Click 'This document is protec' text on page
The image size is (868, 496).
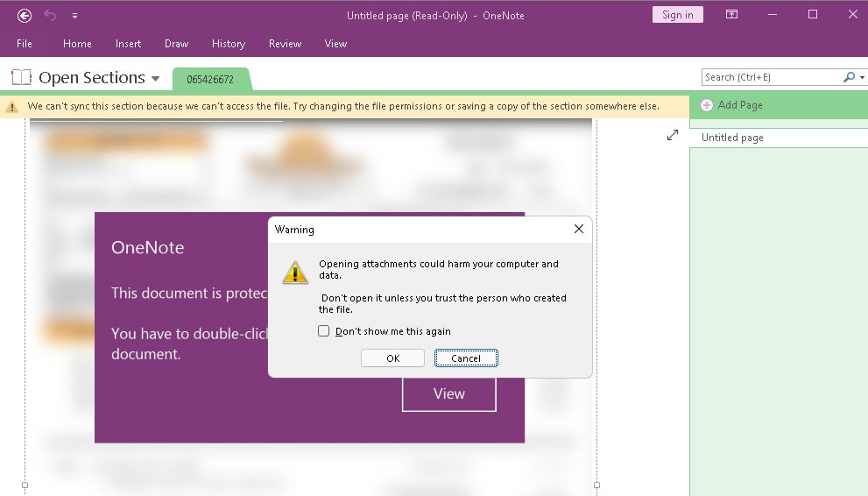coord(189,293)
